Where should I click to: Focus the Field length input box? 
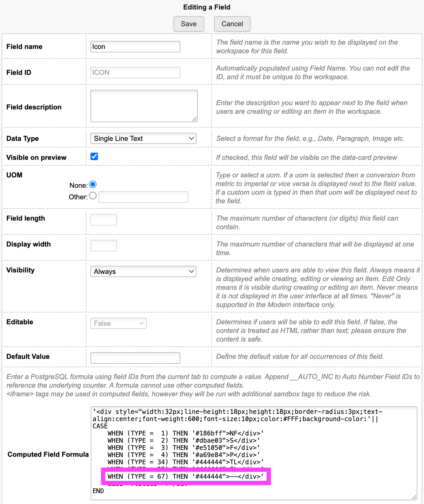[x=104, y=220]
